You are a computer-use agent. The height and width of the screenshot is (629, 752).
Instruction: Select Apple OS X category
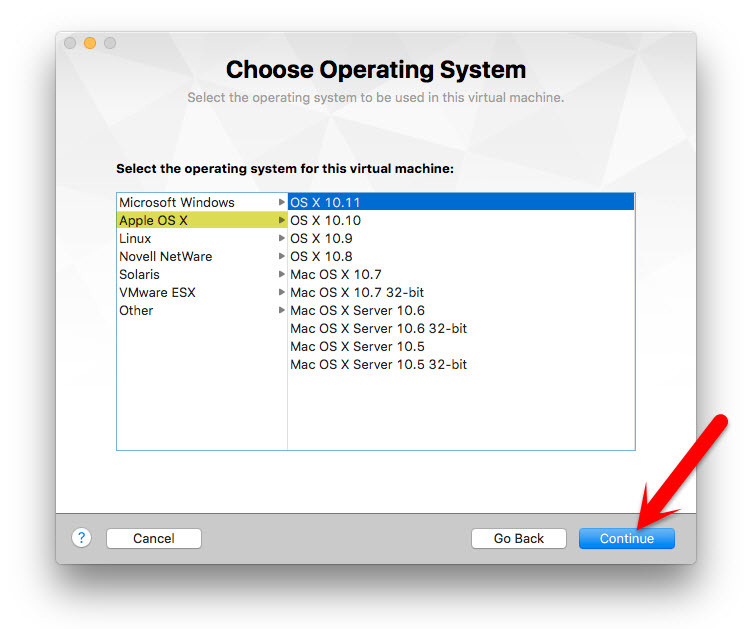click(x=202, y=220)
